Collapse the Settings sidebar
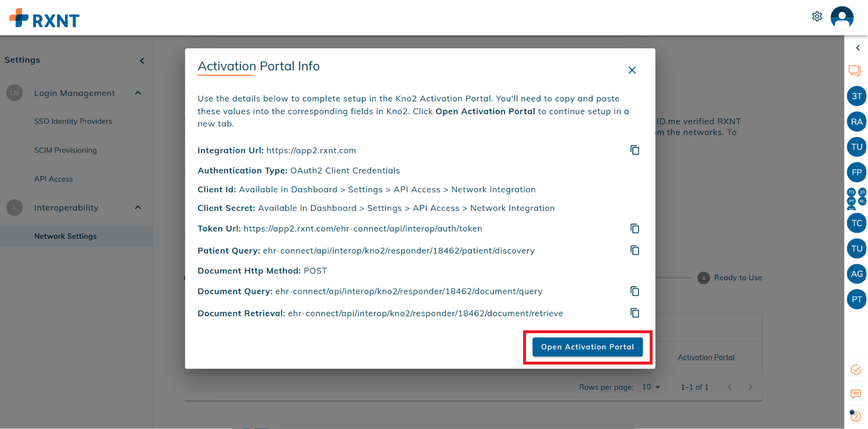868x429 pixels. click(142, 60)
